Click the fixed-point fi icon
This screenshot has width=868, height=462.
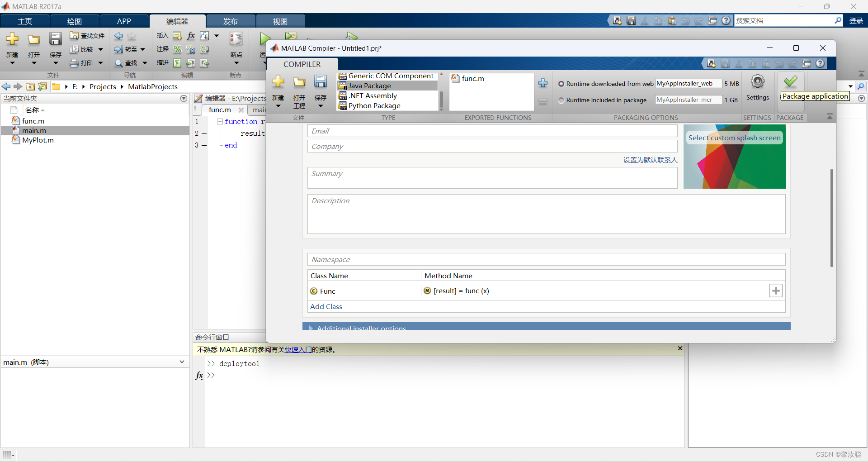coord(204,36)
